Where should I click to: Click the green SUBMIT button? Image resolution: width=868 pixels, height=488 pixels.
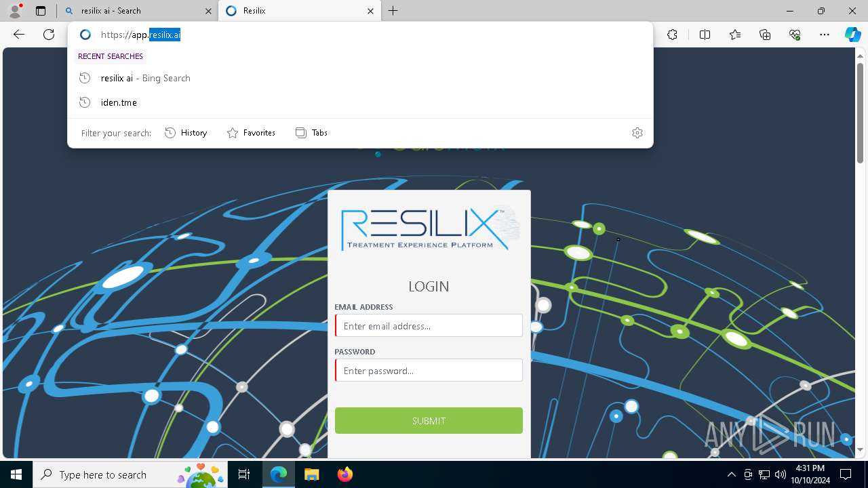(429, 420)
